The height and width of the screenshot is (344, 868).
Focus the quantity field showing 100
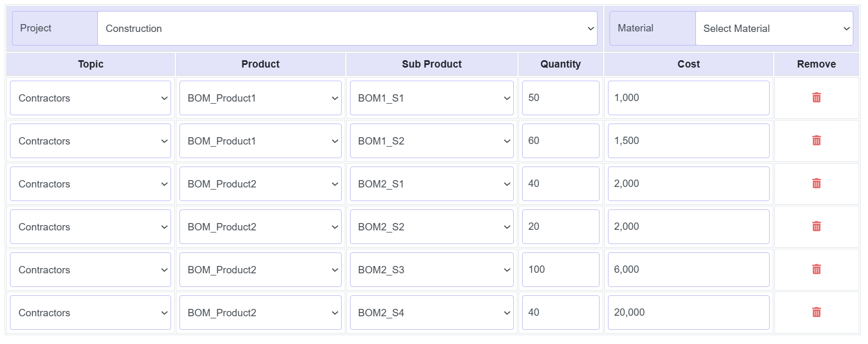coord(560,270)
